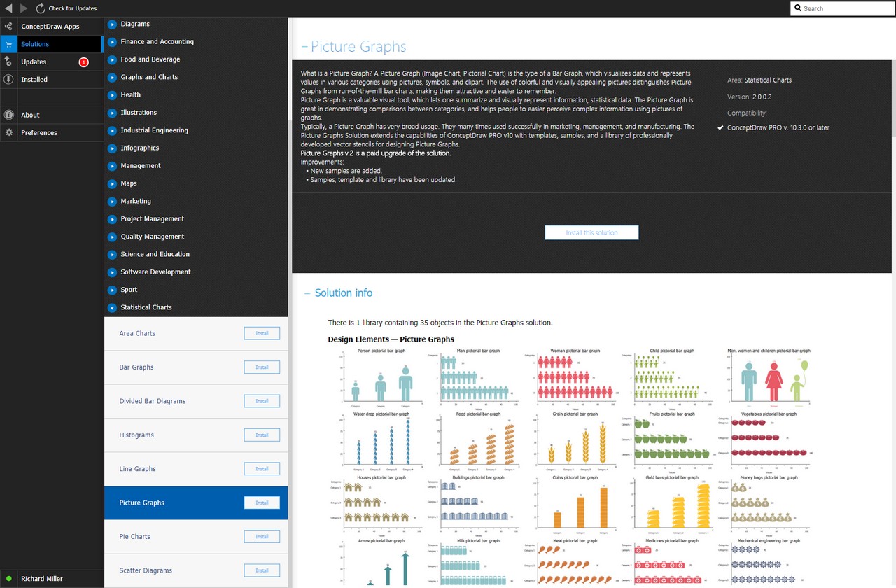
Task: Open the Updates section
Action: [52, 62]
